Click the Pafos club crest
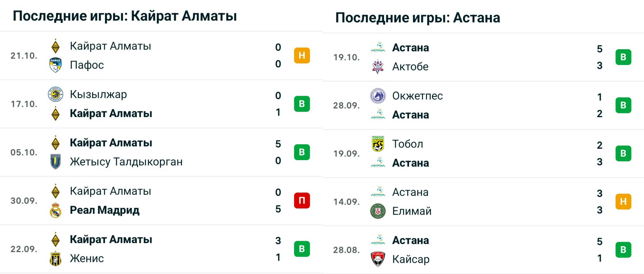The image size is (644, 274). [55, 65]
